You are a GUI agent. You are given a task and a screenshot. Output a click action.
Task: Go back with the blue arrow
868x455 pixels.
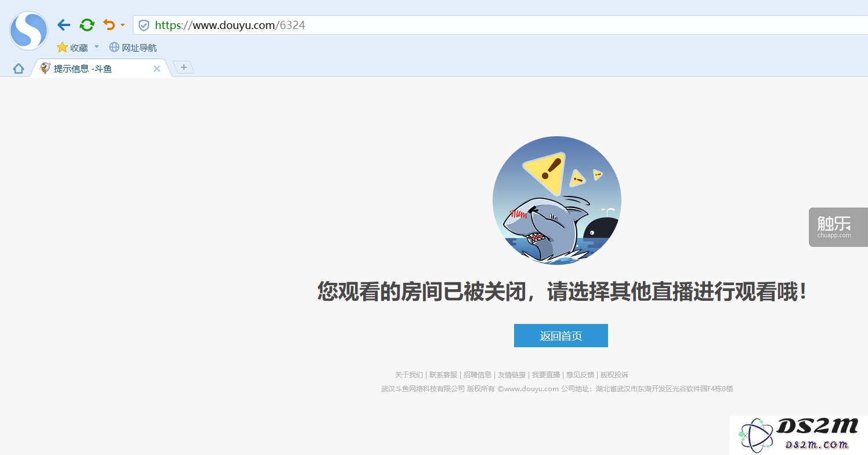(64, 25)
